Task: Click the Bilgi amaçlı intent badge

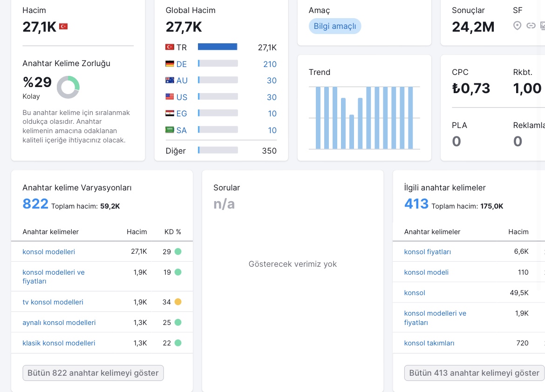Action: pyautogui.click(x=335, y=26)
